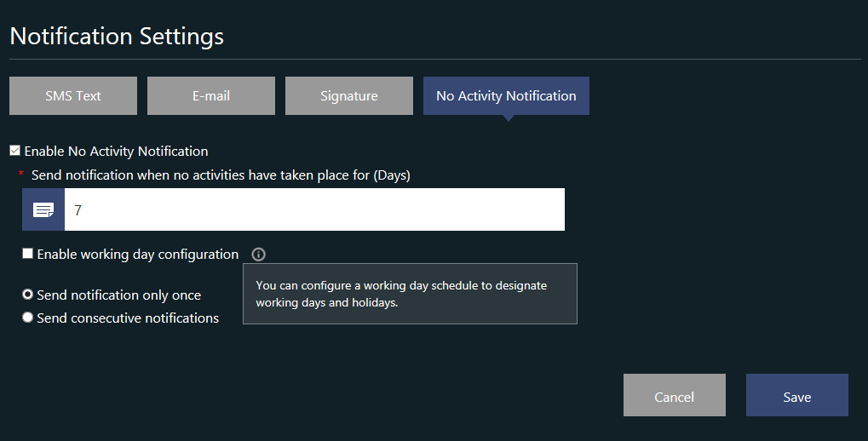Screen dimensions: 868x441
Task: Select the Send notification only once radio
Action: (x=27, y=295)
